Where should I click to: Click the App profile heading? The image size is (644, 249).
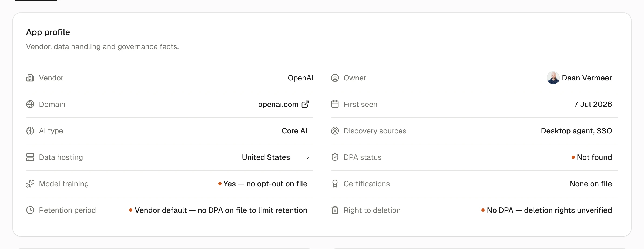[48, 32]
